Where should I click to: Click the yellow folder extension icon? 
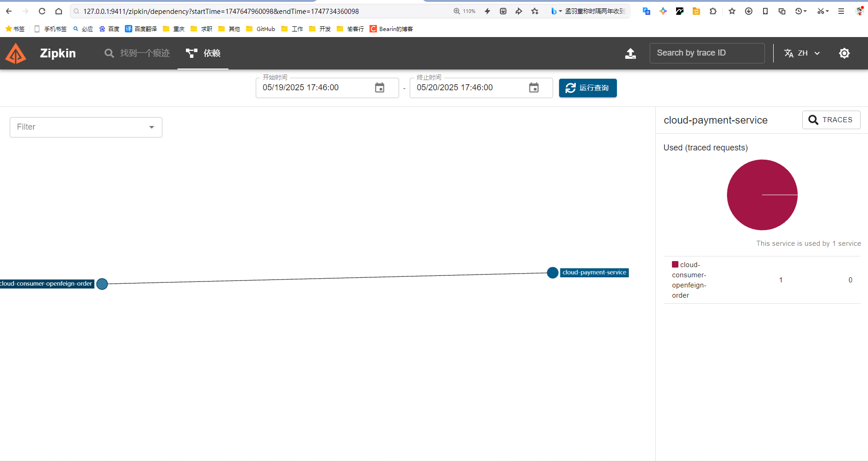click(x=696, y=11)
